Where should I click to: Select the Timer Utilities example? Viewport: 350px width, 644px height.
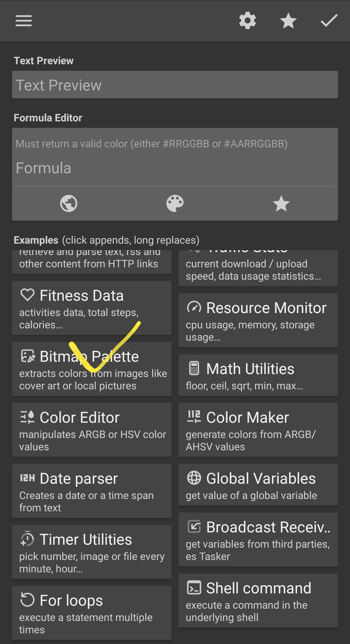(92, 552)
